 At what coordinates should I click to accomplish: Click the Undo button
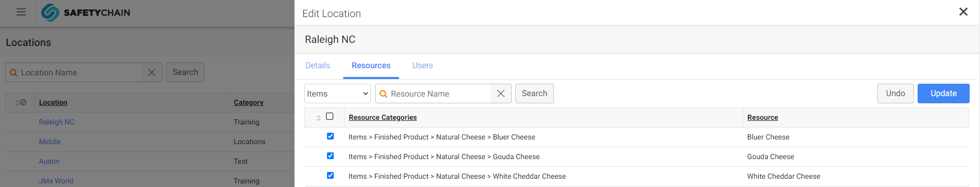pyautogui.click(x=895, y=93)
